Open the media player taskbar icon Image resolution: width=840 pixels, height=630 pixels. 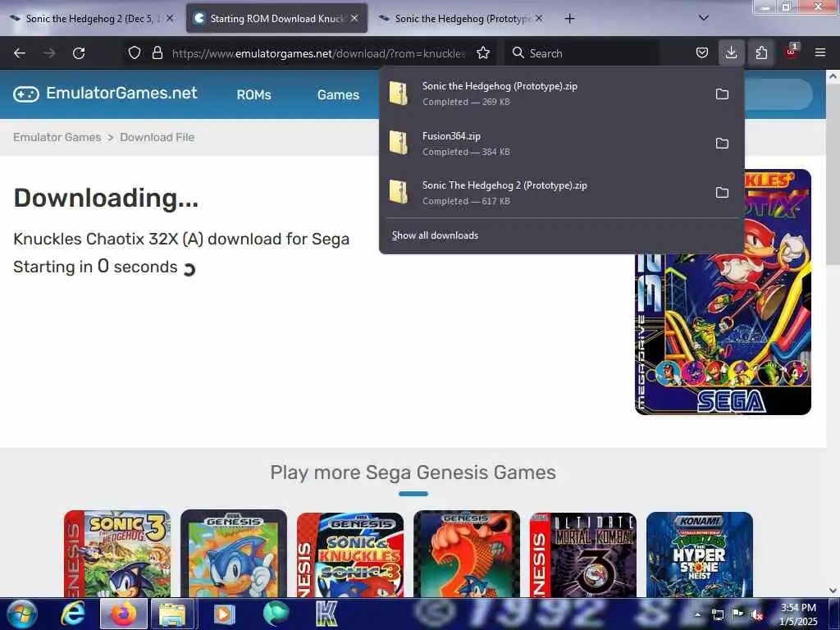pyautogui.click(x=225, y=614)
